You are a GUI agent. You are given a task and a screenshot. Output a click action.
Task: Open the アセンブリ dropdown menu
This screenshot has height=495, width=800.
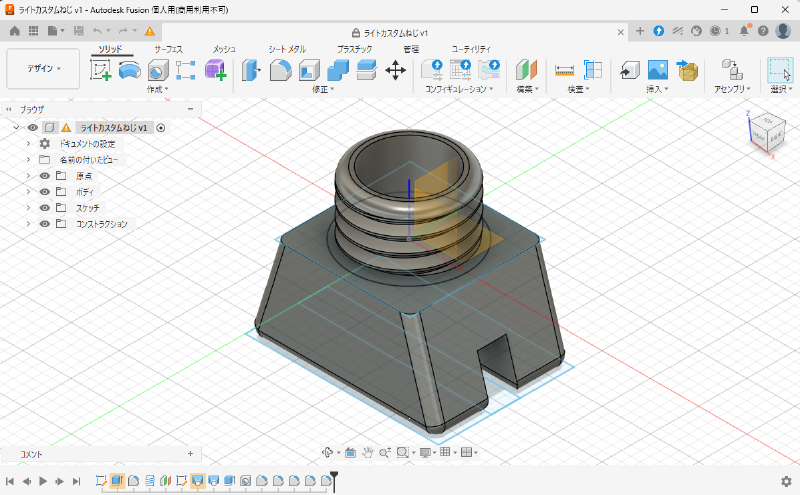pos(732,89)
